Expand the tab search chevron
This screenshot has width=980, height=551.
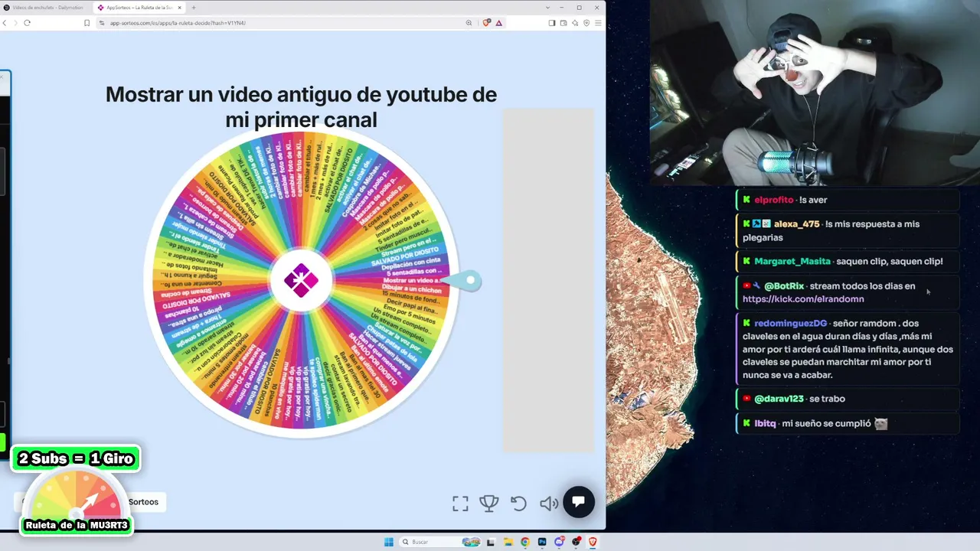(547, 7)
